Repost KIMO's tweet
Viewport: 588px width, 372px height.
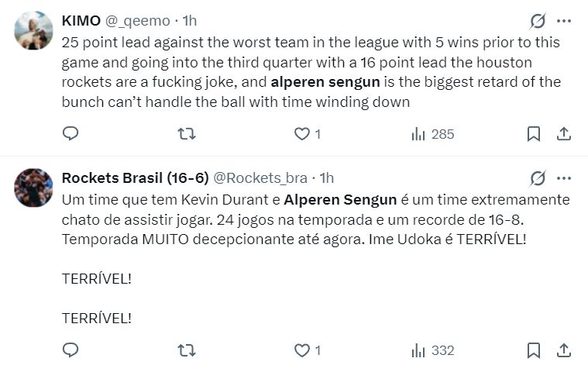187,134
